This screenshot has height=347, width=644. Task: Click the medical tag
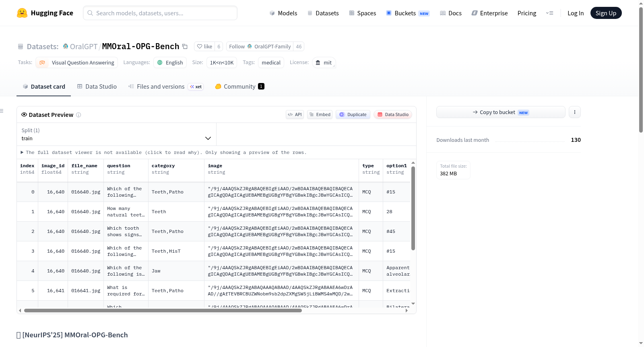click(x=271, y=62)
